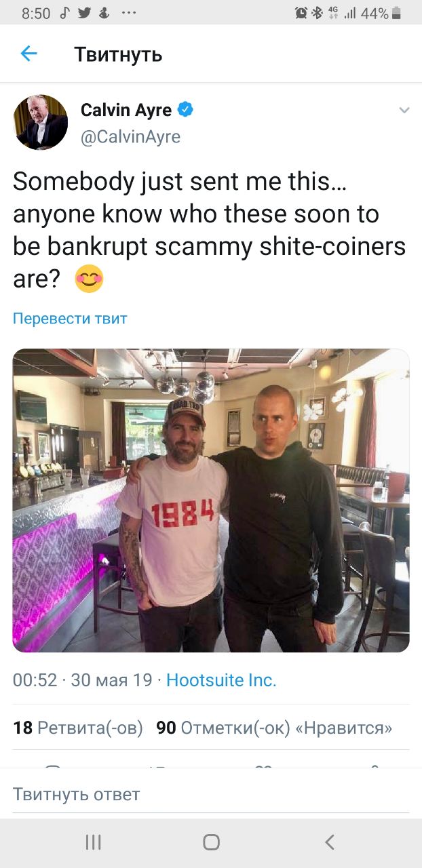Viewport: 422px width, 868px height.
Task: Tap the Android back navigation icon
Action: pos(330,842)
